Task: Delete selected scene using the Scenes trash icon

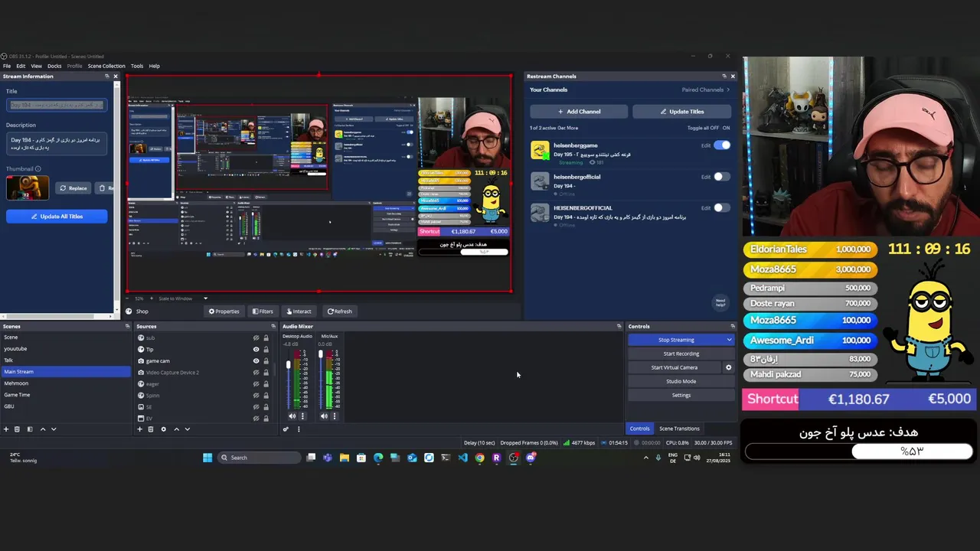Action: pyautogui.click(x=17, y=429)
